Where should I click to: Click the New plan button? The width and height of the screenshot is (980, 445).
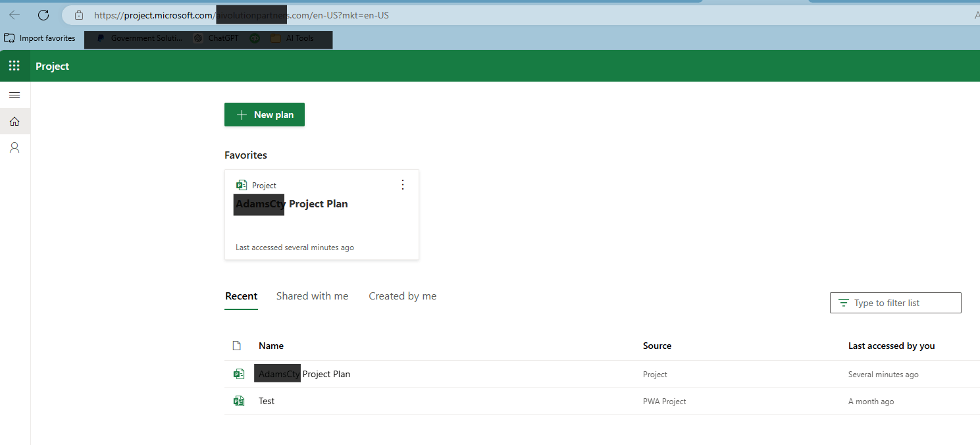coord(265,115)
